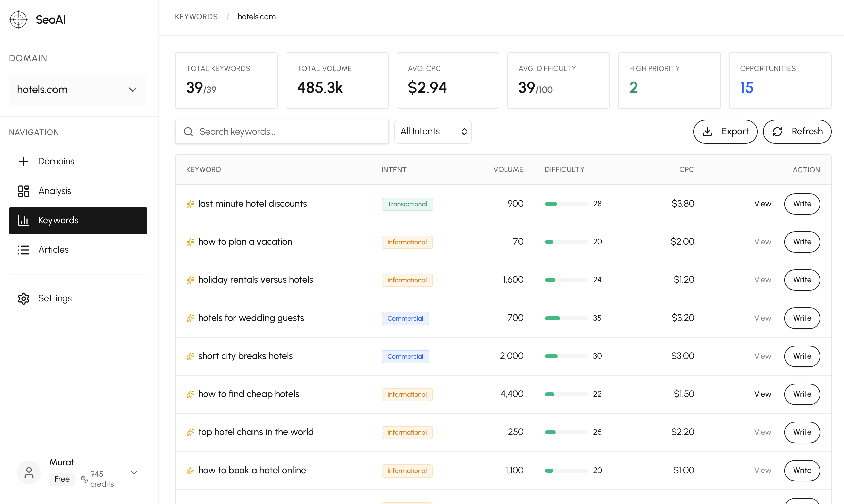Click the SeoAI crosshair logo
Image resolution: width=844 pixels, height=504 pixels.
pos(18,20)
